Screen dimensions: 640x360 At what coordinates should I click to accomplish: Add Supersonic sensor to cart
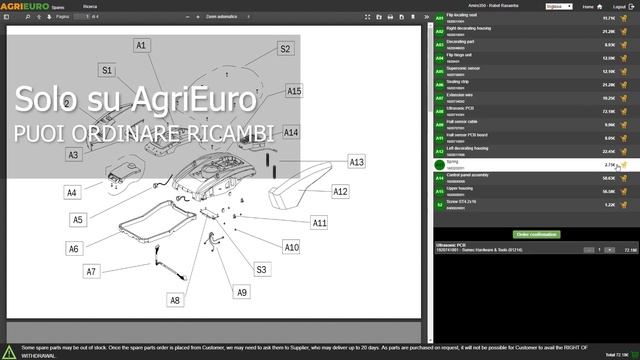[x=624, y=71]
